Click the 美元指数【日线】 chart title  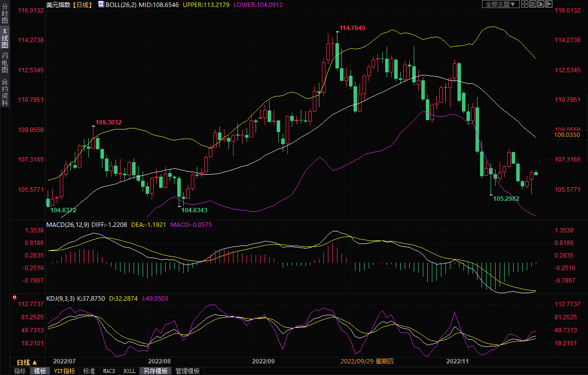(x=69, y=5)
